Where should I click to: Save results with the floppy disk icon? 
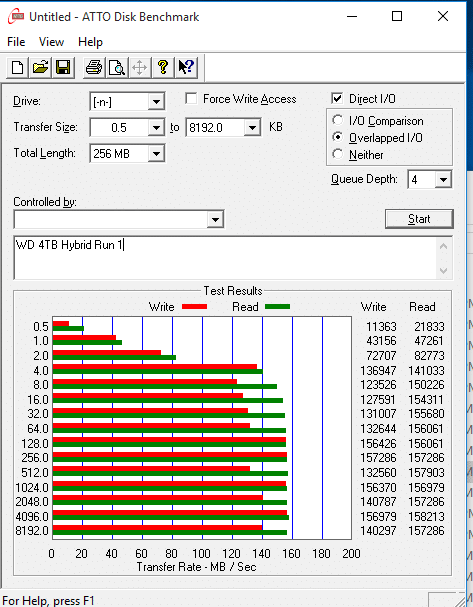click(x=63, y=68)
